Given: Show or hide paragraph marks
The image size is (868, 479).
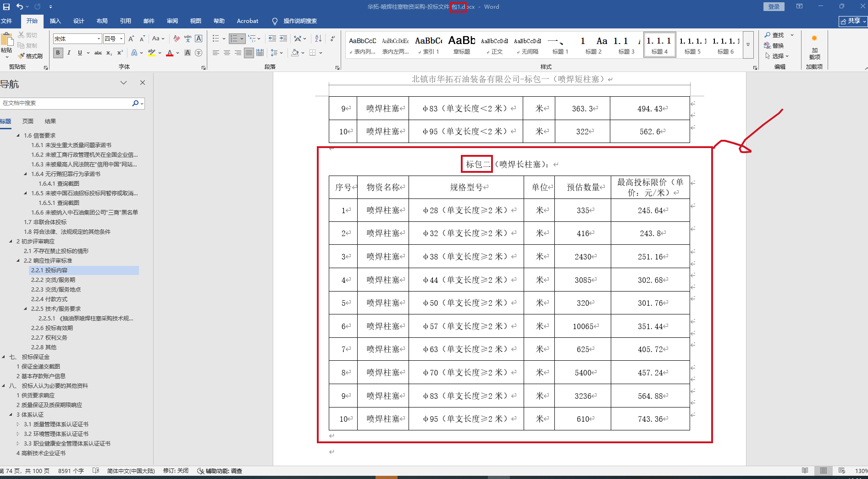Looking at the screenshot, I should point(332,39).
